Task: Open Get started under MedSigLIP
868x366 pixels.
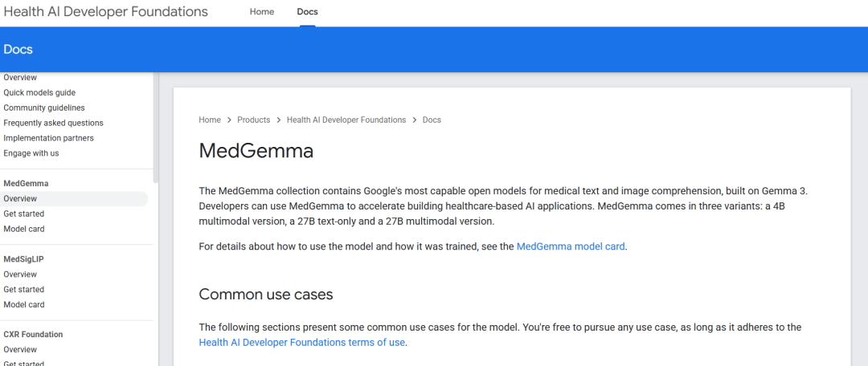Action: pyautogui.click(x=24, y=290)
